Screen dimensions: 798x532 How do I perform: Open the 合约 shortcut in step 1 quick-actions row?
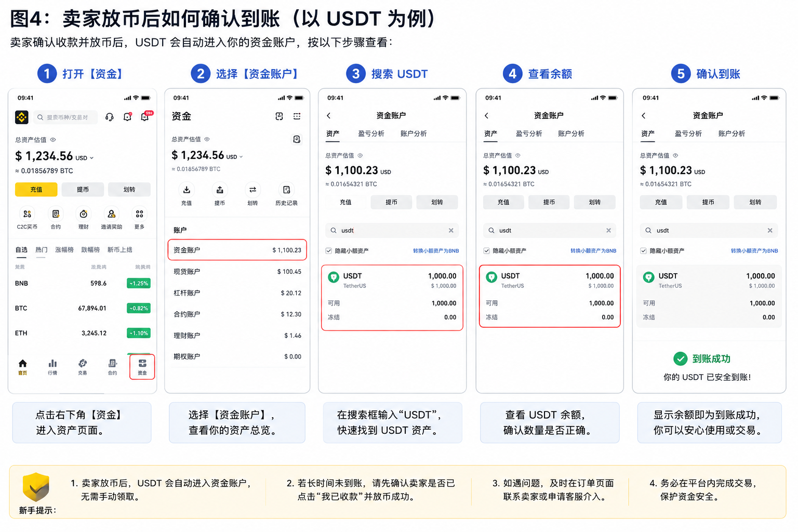[56, 214]
